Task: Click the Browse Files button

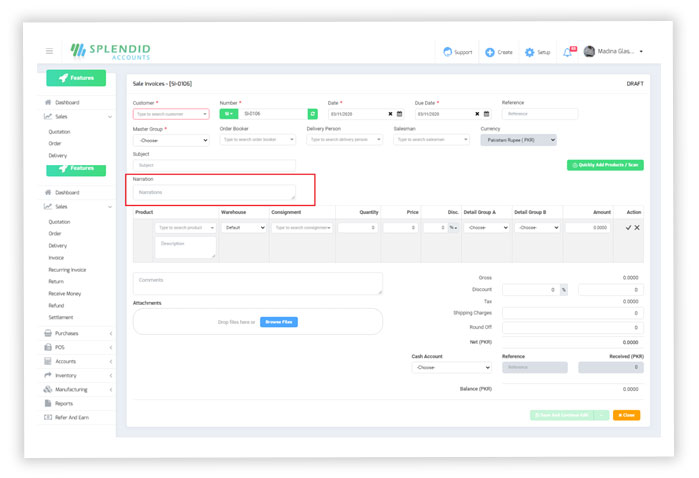Action: tap(279, 322)
